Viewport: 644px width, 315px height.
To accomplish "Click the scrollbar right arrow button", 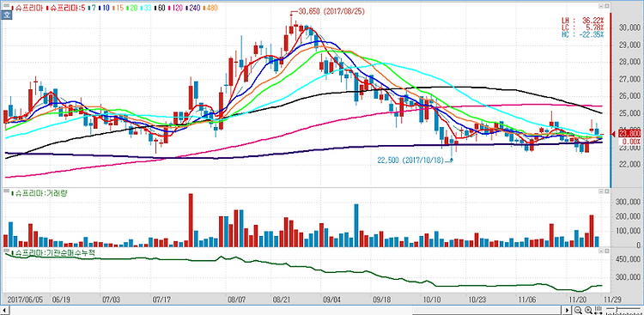I will point(567,310).
